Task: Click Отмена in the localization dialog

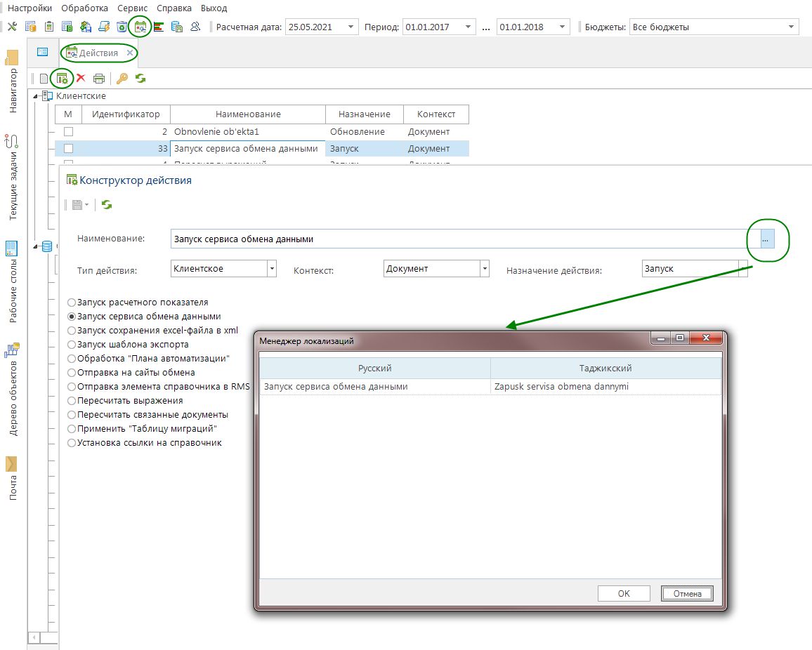Action: point(687,593)
